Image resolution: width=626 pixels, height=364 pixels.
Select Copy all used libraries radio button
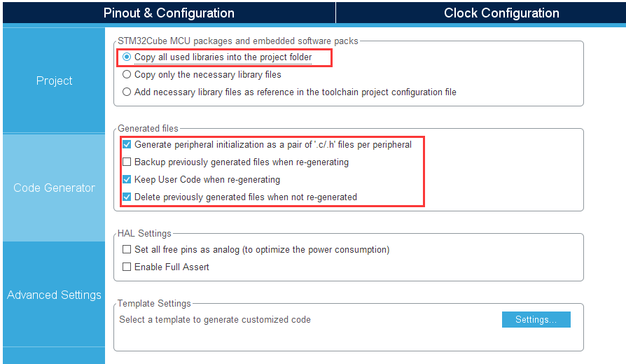pyautogui.click(x=127, y=57)
